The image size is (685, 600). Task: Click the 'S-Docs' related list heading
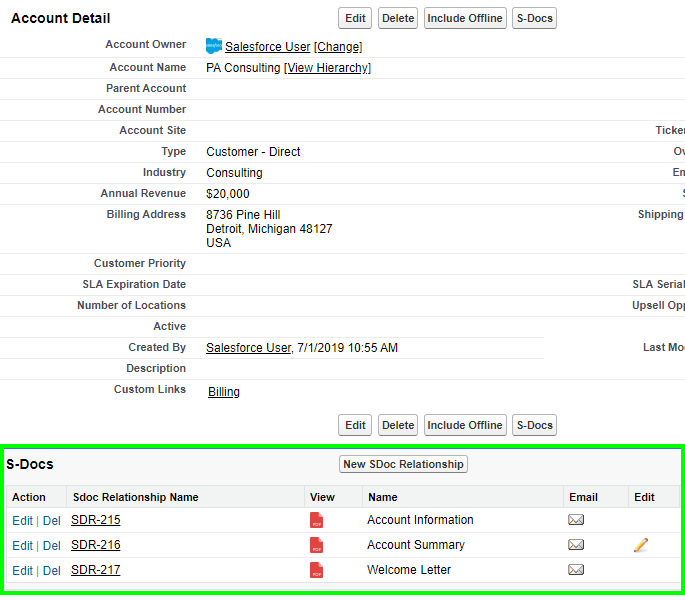30,464
